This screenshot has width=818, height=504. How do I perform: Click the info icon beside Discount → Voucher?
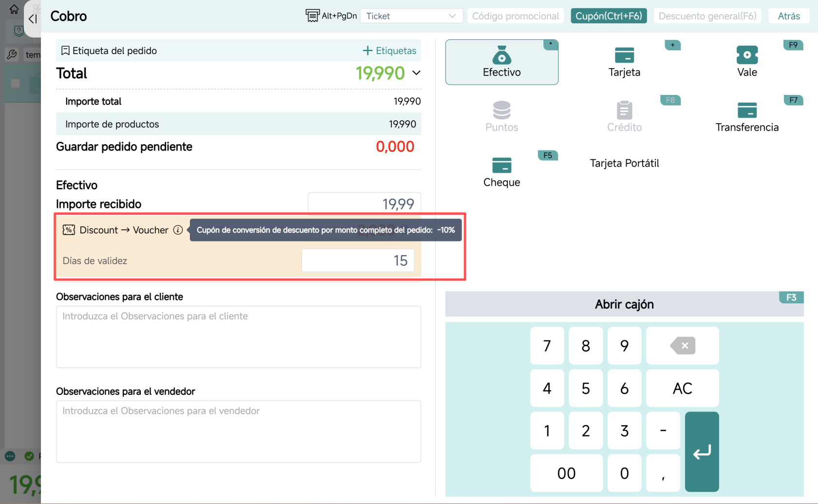(178, 230)
